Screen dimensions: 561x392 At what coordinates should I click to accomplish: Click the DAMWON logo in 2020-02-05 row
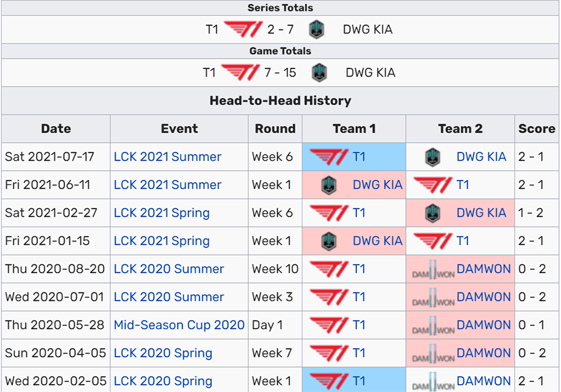[433, 381]
